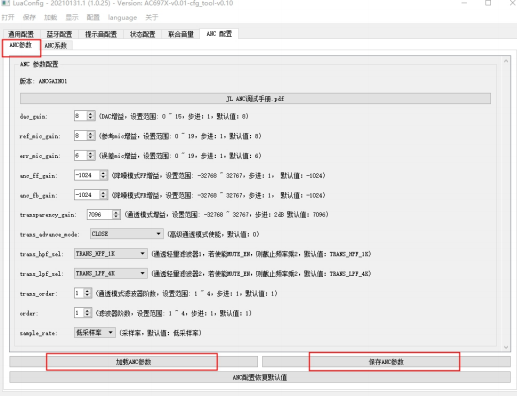Maximize the LuaConfig window
The image size is (517, 396).
(x=488, y=3)
